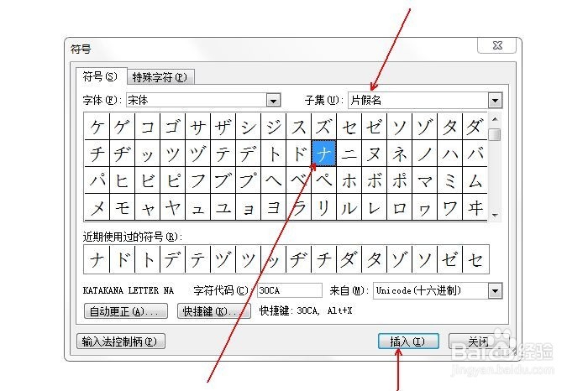Switch to the 符号(S) tab
Screen dimensions: 588x391
click(x=100, y=76)
